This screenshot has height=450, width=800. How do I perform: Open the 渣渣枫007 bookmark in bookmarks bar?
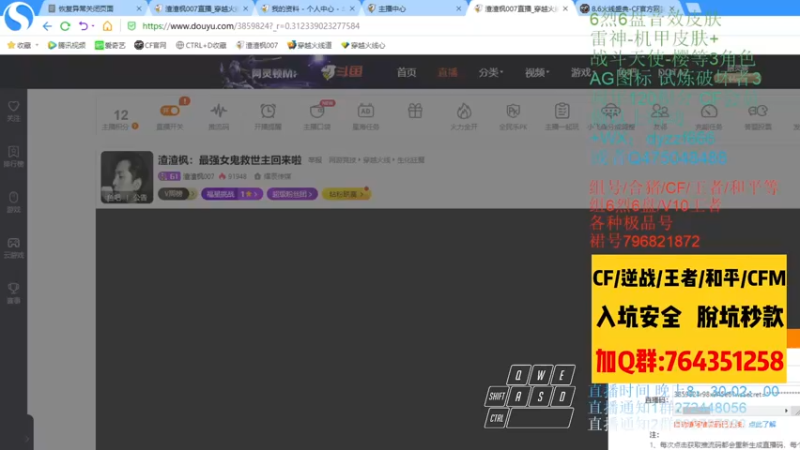257,45
